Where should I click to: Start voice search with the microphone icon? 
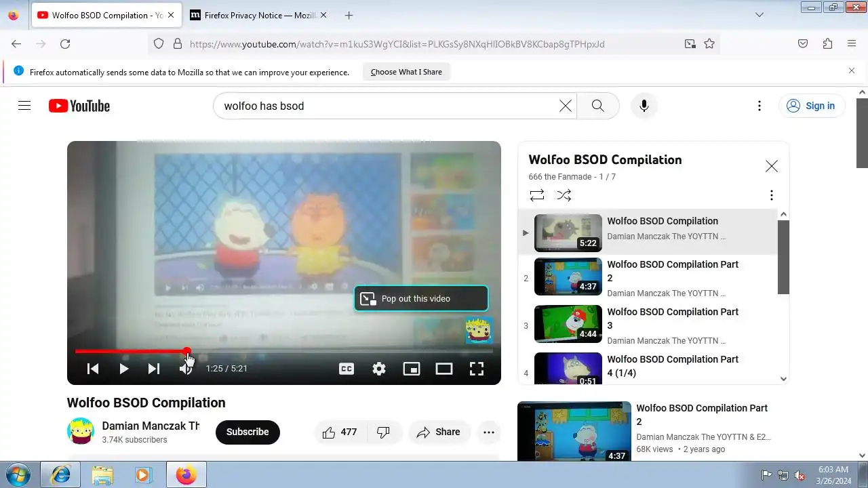coord(644,106)
